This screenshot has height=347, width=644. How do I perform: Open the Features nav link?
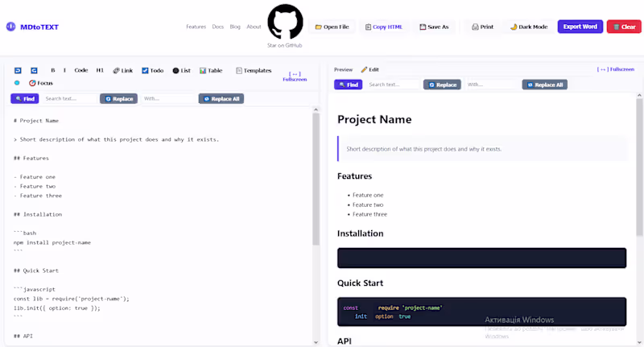point(196,27)
